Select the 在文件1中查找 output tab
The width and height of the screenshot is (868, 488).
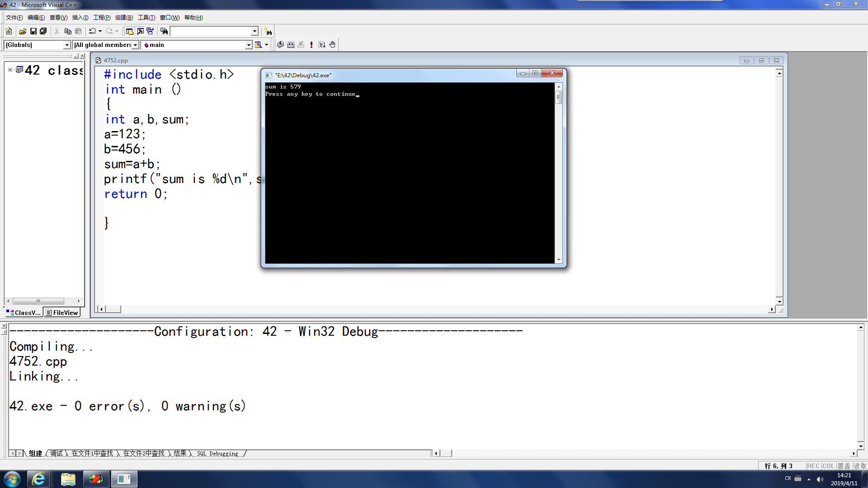[92, 453]
